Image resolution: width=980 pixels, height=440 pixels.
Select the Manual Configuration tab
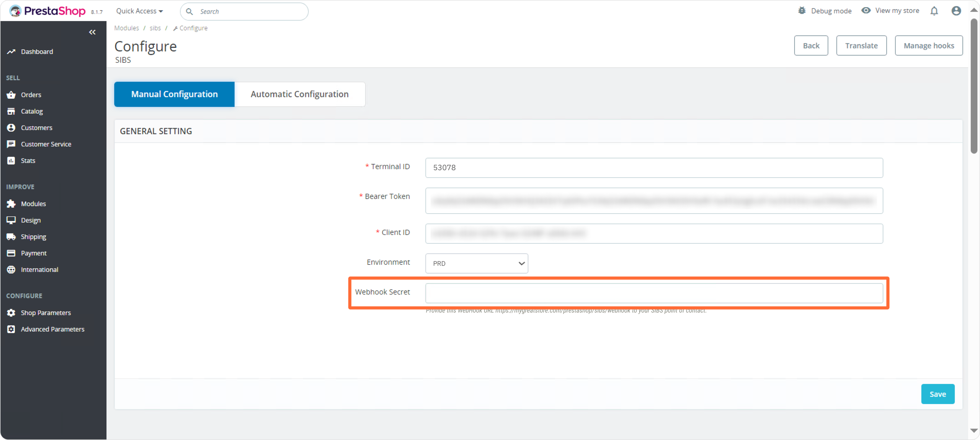[174, 94]
